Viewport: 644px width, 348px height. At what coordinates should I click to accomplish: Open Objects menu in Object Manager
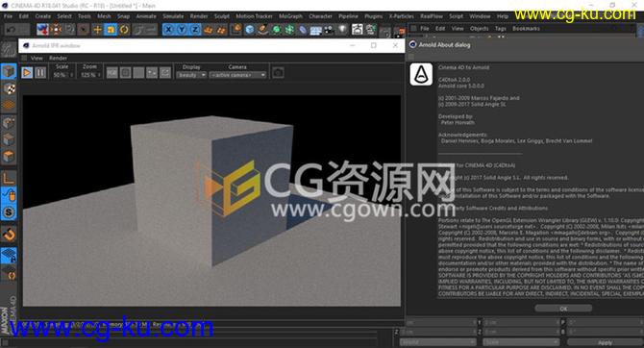(x=479, y=29)
